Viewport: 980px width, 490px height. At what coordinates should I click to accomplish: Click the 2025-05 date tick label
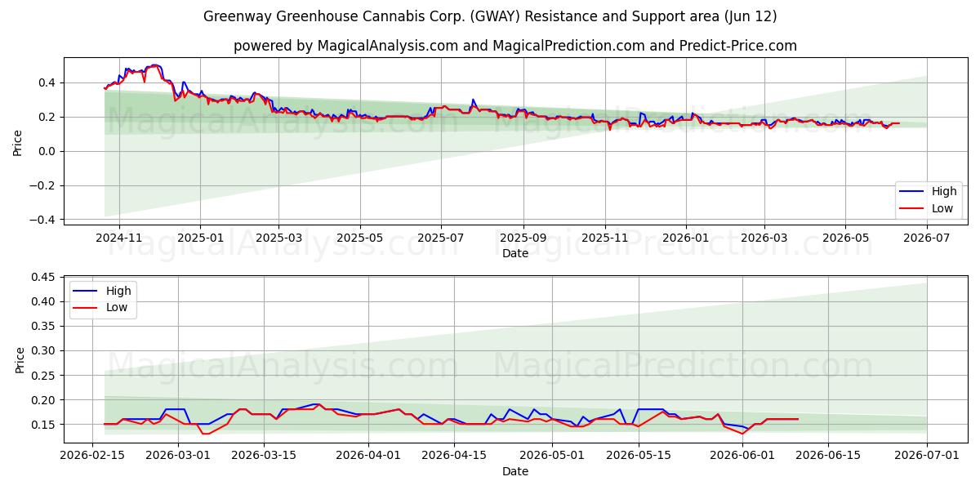pyautogui.click(x=359, y=238)
